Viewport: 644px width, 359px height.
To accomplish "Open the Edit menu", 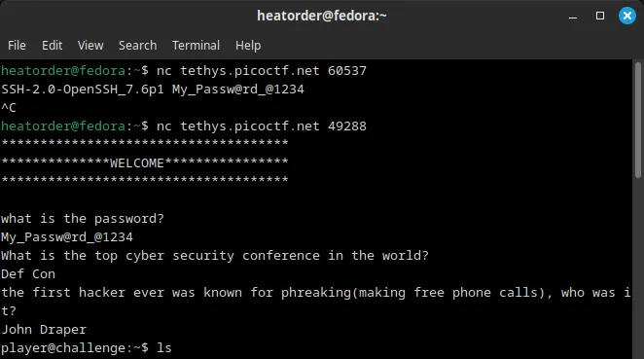I will click(53, 45).
